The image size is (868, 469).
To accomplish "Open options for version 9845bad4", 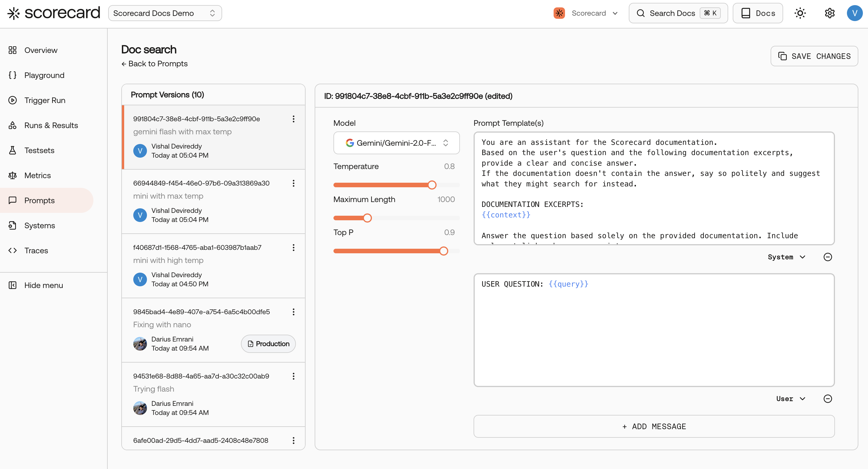I will click(294, 312).
